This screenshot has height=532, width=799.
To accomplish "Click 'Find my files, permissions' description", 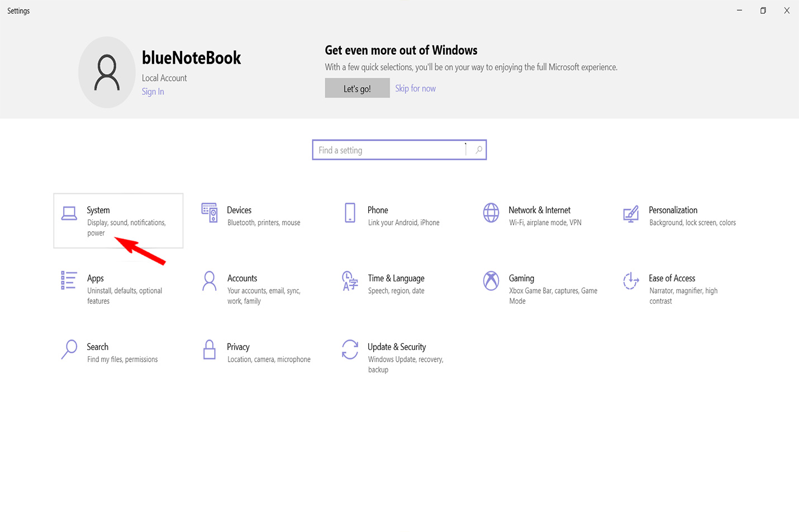I will 122,360.
